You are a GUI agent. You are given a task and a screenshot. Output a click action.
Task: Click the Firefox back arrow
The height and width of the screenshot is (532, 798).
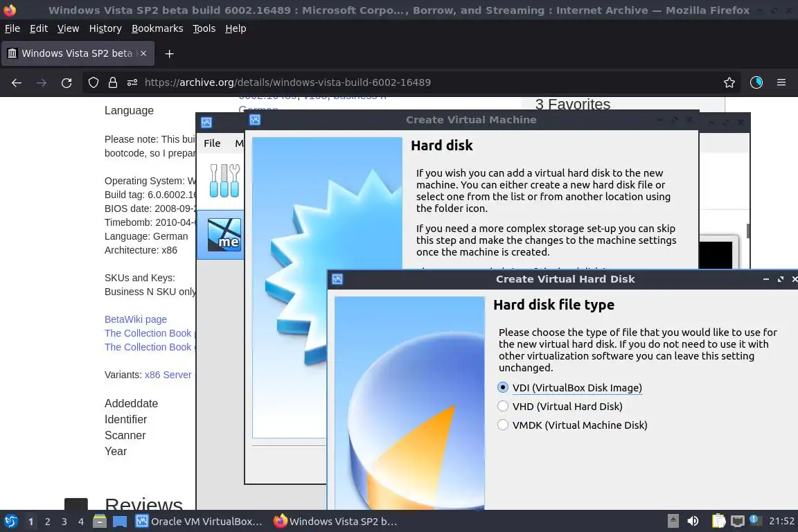coord(17,82)
